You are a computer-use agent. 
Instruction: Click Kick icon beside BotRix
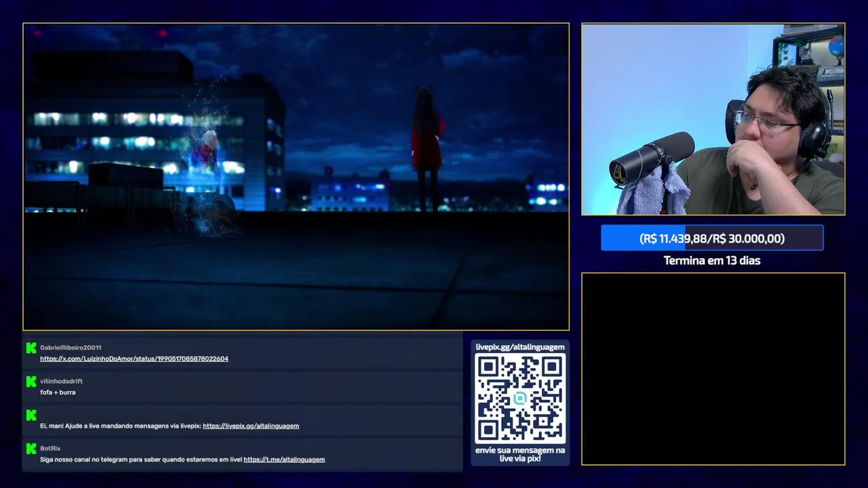[x=31, y=449]
